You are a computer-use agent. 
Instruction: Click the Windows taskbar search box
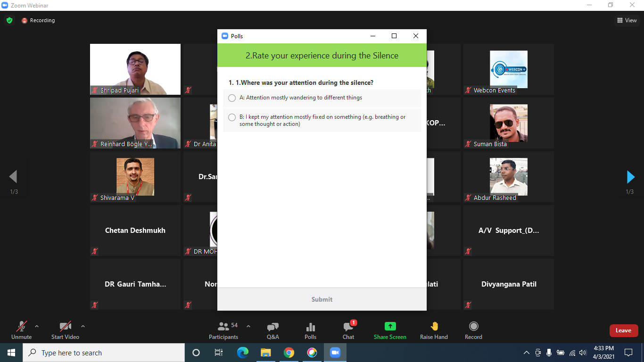pos(104,353)
